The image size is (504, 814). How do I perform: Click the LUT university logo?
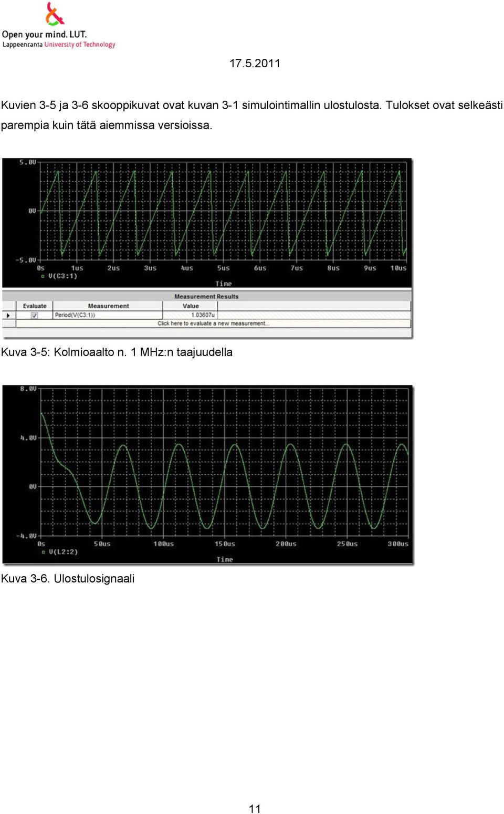pos(58,26)
